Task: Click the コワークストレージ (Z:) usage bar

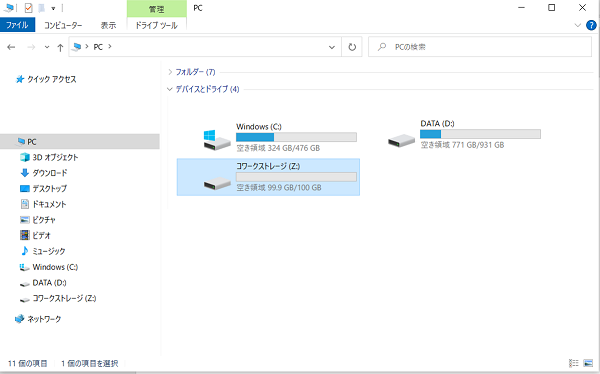Action: pos(296,177)
